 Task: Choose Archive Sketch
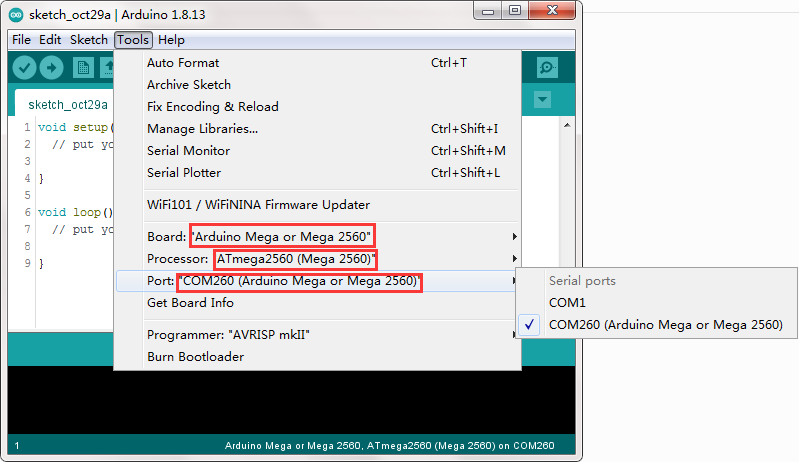click(x=317, y=85)
